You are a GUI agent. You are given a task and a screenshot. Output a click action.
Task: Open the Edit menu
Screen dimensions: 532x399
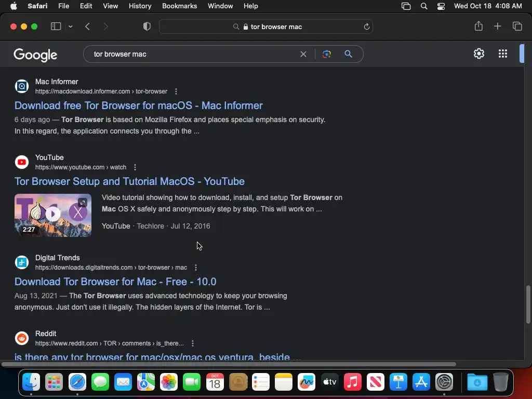click(86, 6)
